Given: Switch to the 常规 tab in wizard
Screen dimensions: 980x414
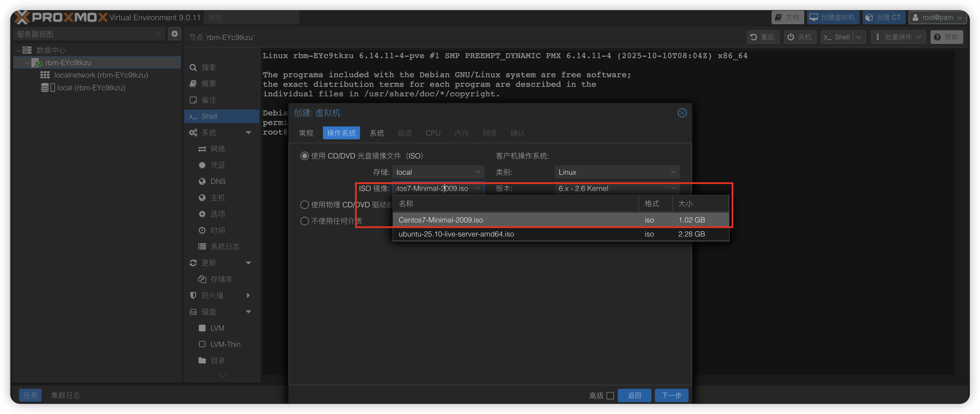Looking at the screenshot, I should click(306, 133).
